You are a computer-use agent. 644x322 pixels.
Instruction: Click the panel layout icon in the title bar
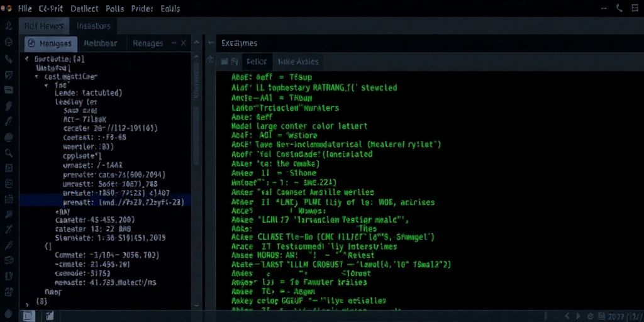pyautogui.click(x=635, y=8)
